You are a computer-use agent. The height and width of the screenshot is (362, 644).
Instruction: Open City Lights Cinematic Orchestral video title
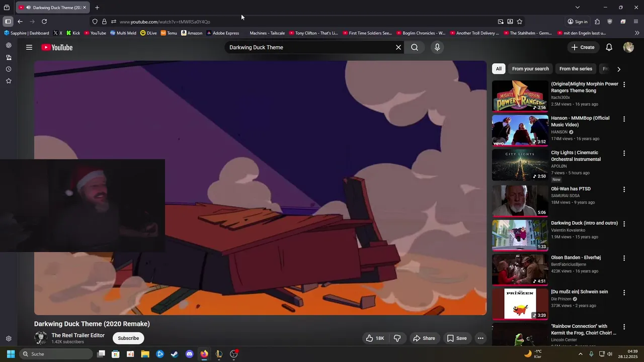576,156
